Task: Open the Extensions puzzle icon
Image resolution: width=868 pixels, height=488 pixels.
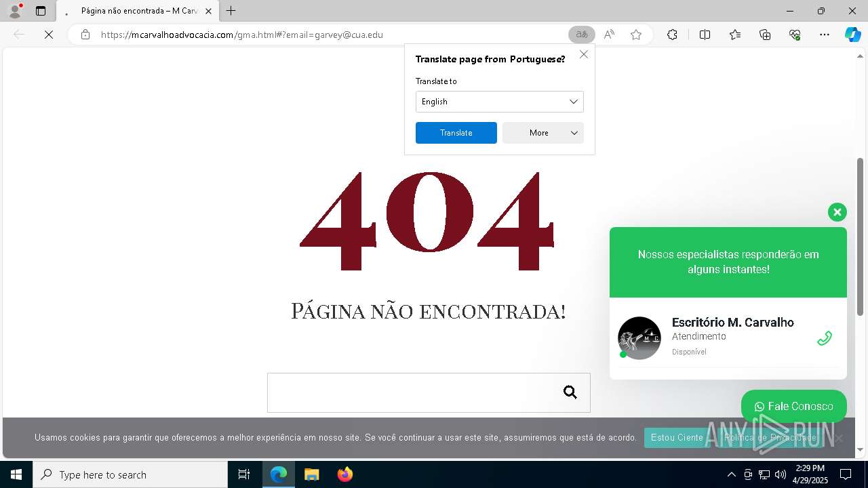Action: (672, 35)
